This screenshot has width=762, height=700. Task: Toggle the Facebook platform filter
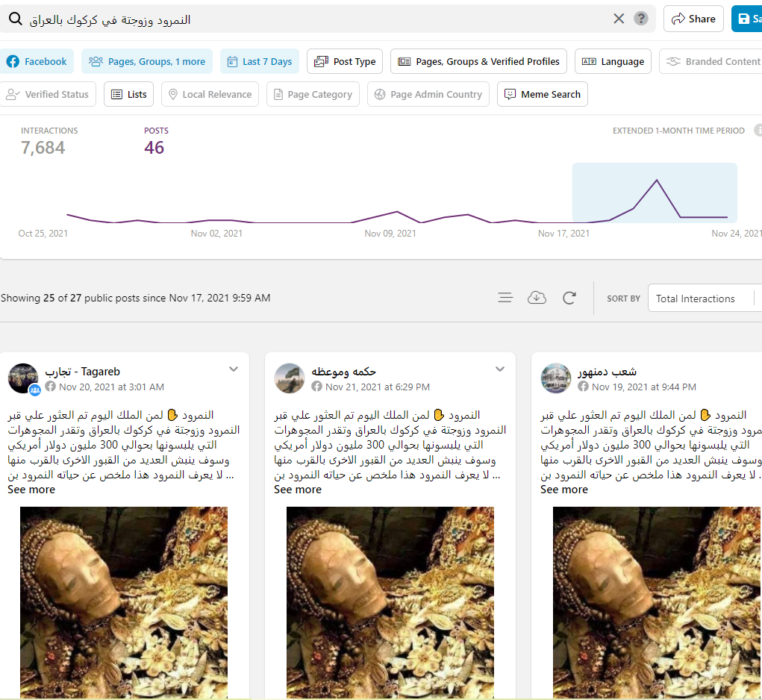[37, 61]
